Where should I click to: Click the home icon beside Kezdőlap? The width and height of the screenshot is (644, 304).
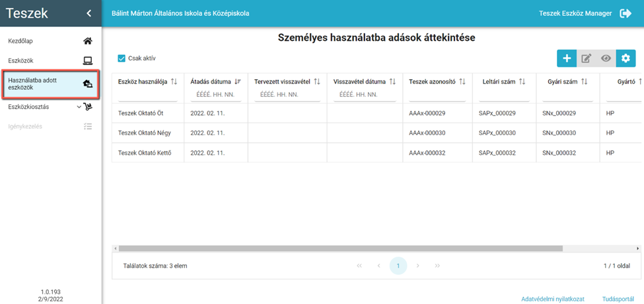87,41
